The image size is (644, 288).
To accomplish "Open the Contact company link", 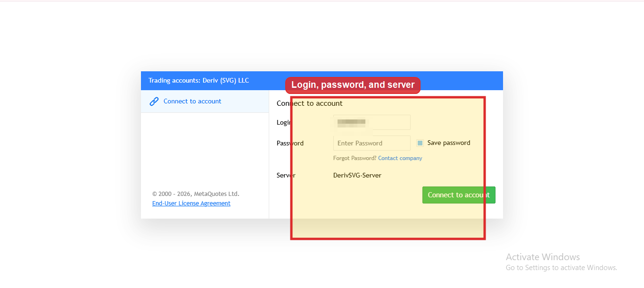I will (x=400, y=158).
